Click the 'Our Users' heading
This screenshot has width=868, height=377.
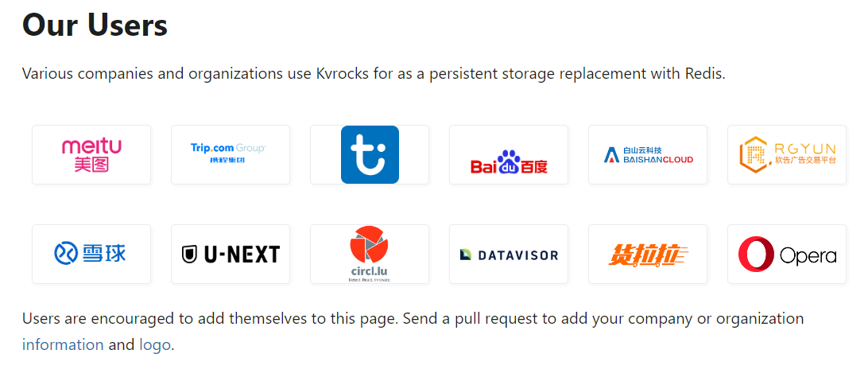pyautogui.click(x=95, y=25)
